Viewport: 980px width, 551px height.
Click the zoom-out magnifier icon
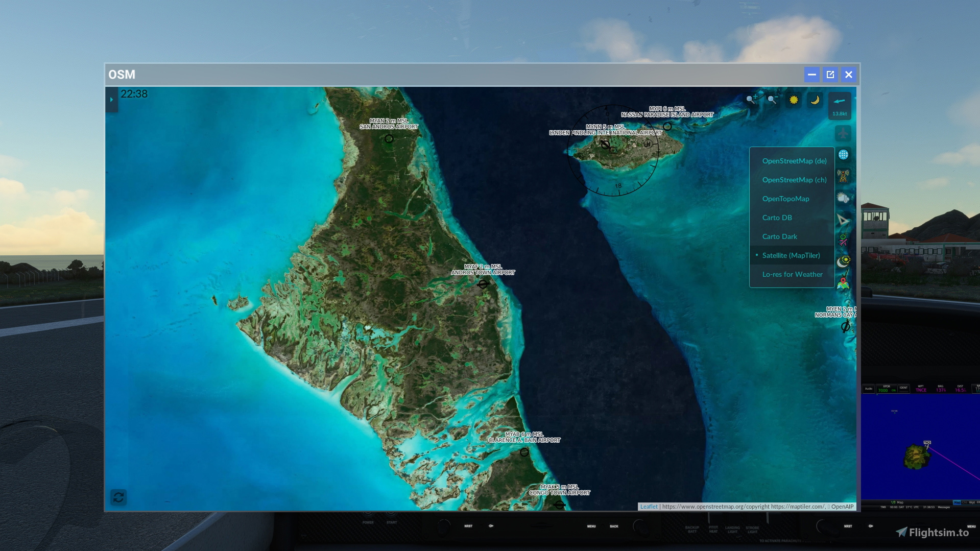(771, 100)
